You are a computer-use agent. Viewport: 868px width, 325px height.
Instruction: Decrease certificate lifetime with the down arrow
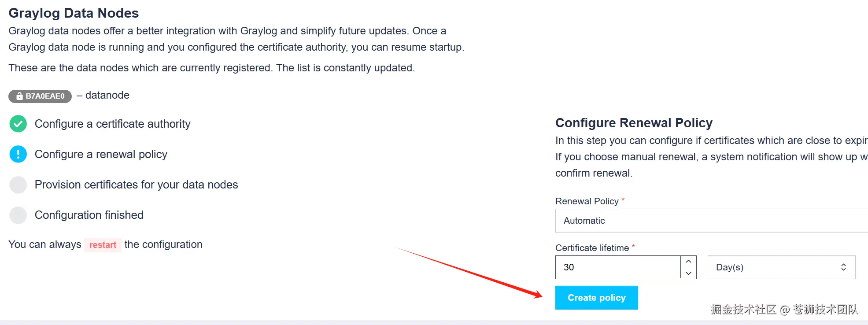688,273
